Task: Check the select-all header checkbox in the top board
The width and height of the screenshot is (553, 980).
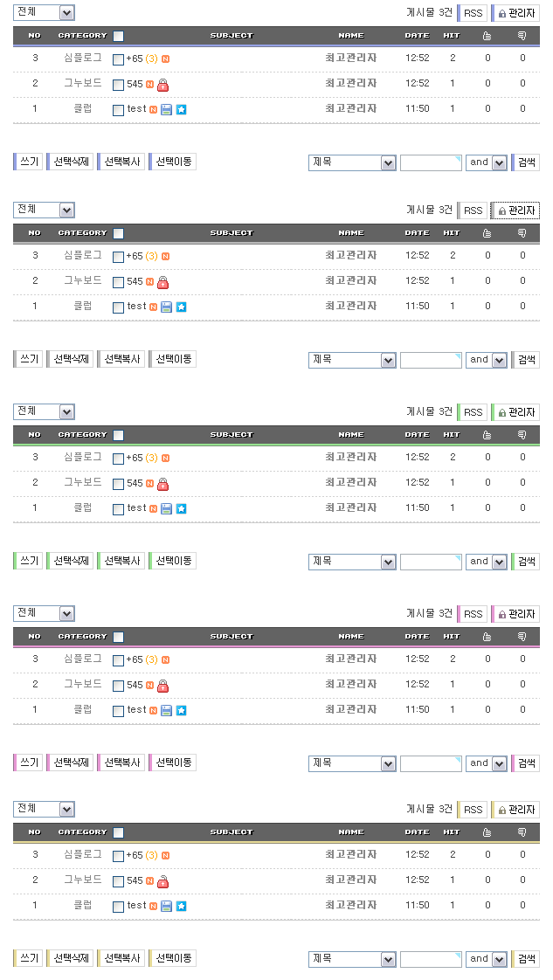Action: pyautogui.click(x=119, y=37)
